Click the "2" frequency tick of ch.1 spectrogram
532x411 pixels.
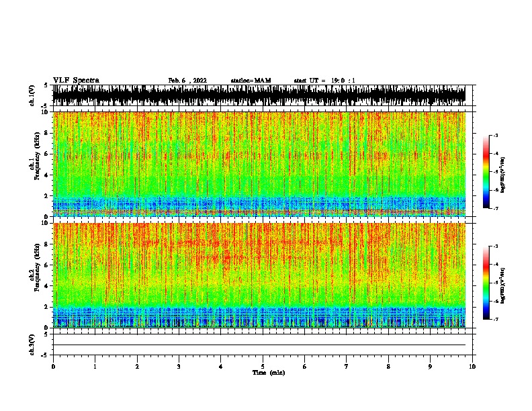coord(46,195)
